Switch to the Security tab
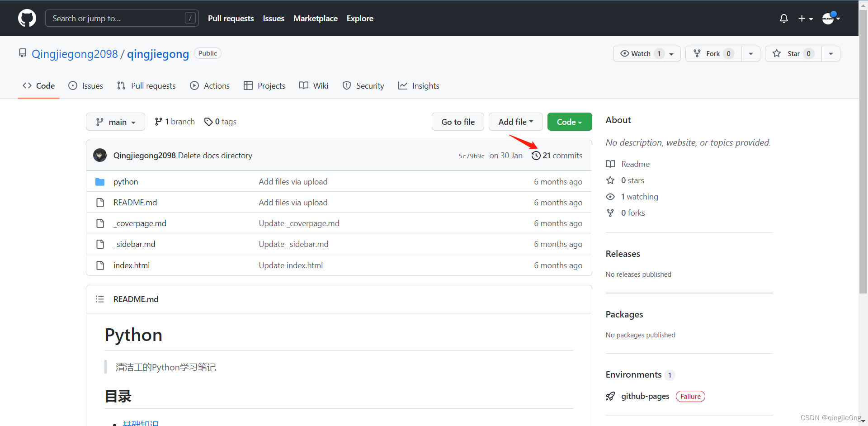The width and height of the screenshot is (868, 426). [363, 85]
